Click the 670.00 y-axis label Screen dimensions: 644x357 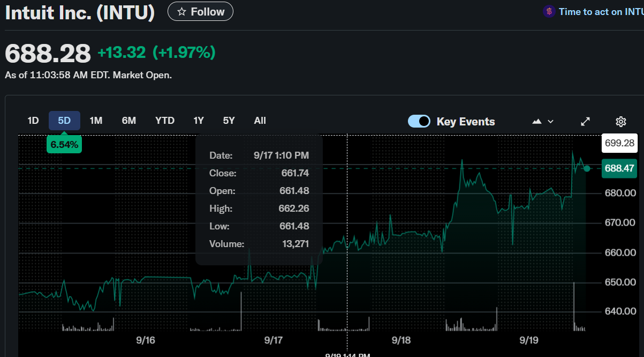620,222
